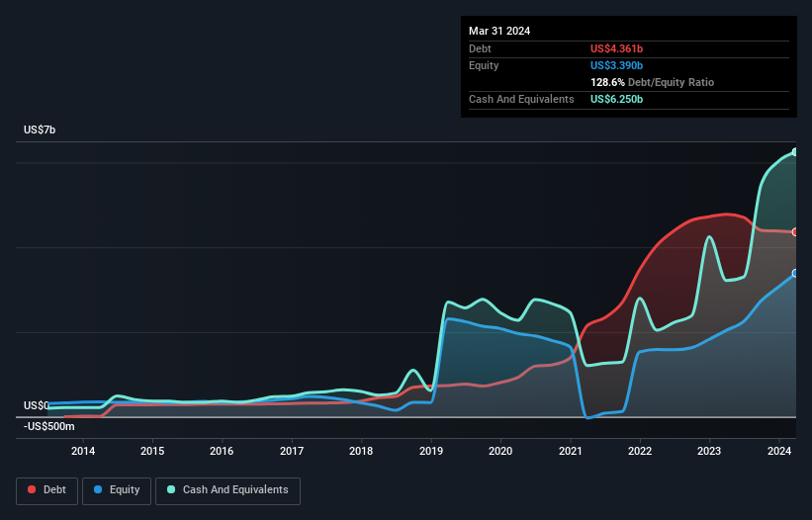Select the 2021 x-axis label

coord(570,451)
